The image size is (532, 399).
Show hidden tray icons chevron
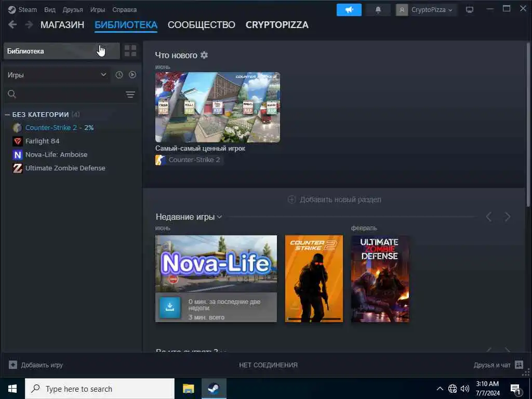pos(440,389)
